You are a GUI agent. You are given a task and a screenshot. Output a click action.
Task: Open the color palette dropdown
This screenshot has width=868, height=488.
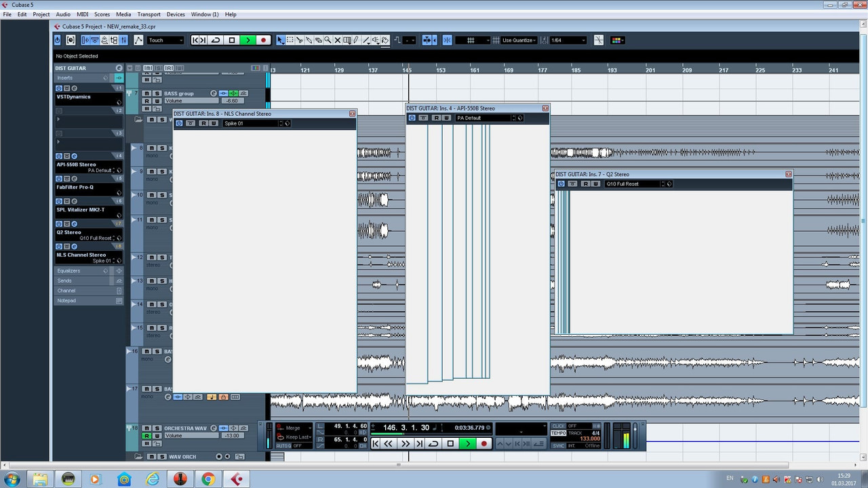click(617, 40)
